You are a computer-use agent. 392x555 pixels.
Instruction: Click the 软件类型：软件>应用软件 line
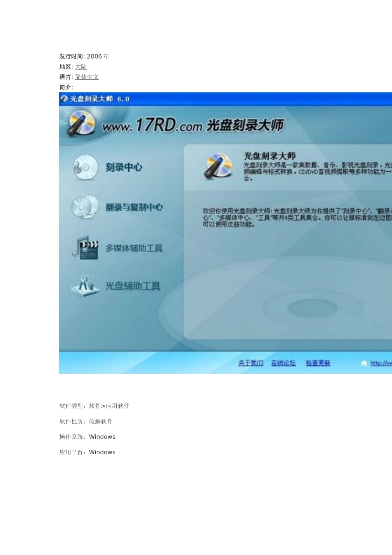point(94,406)
